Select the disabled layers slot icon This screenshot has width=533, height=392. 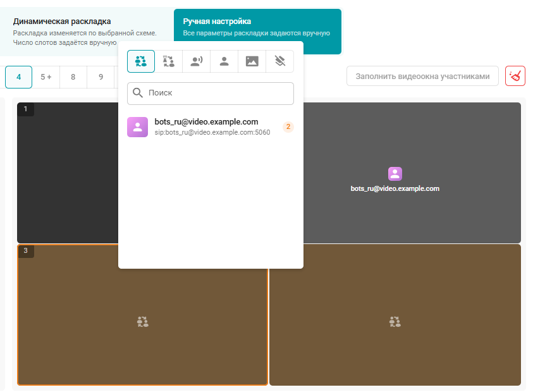click(280, 61)
